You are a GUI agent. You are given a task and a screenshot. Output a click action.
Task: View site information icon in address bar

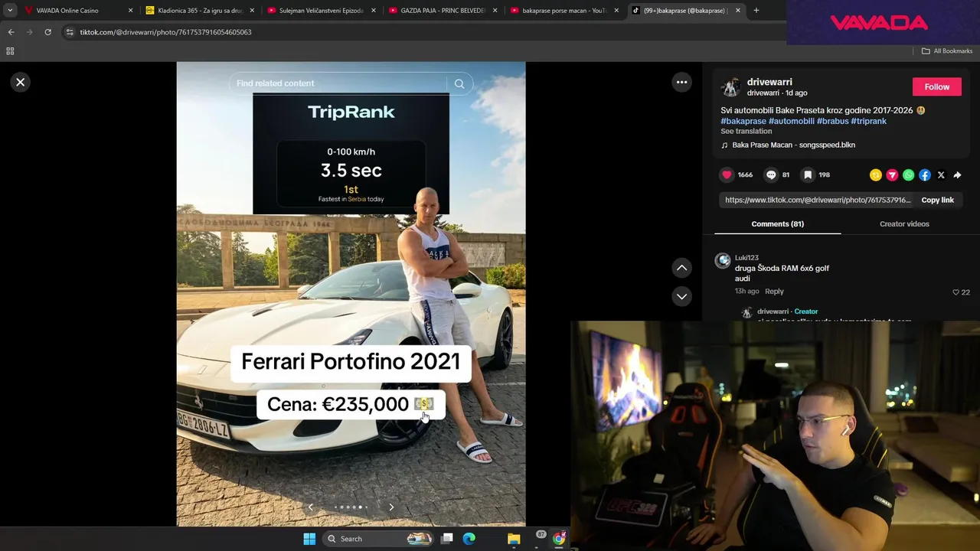click(x=70, y=32)
